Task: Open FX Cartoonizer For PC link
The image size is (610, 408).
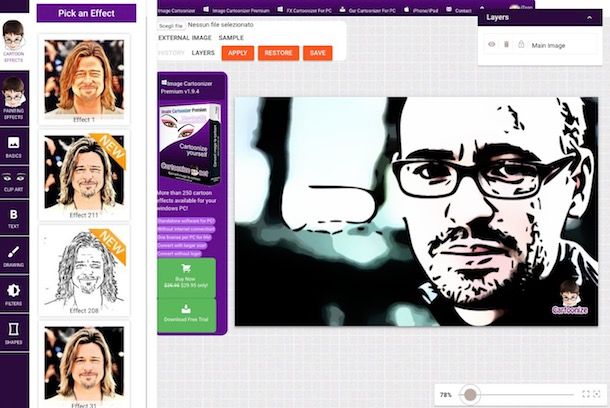Action: pos(305,10)
